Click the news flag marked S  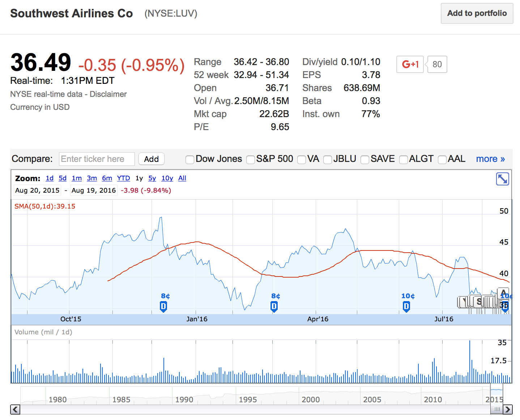479,301
